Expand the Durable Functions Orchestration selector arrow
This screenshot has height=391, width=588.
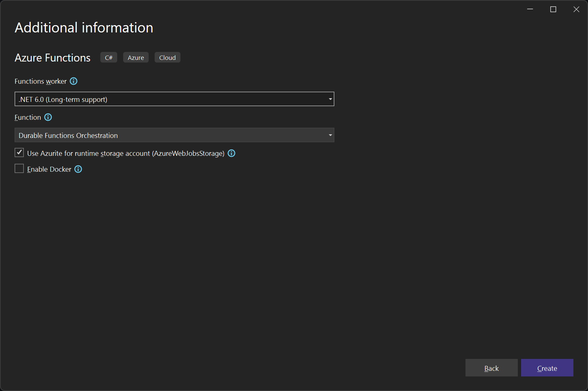click(330, 135)
